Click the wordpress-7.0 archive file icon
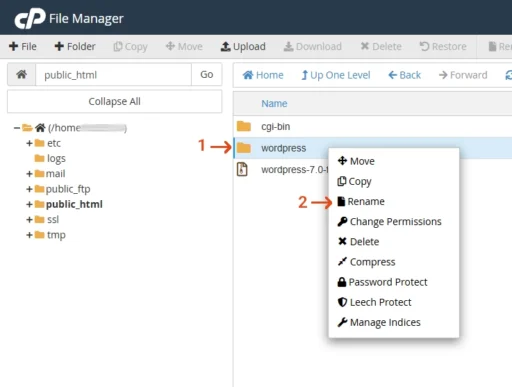Viewport: 512px width, 387px height. tap(242, 169)
